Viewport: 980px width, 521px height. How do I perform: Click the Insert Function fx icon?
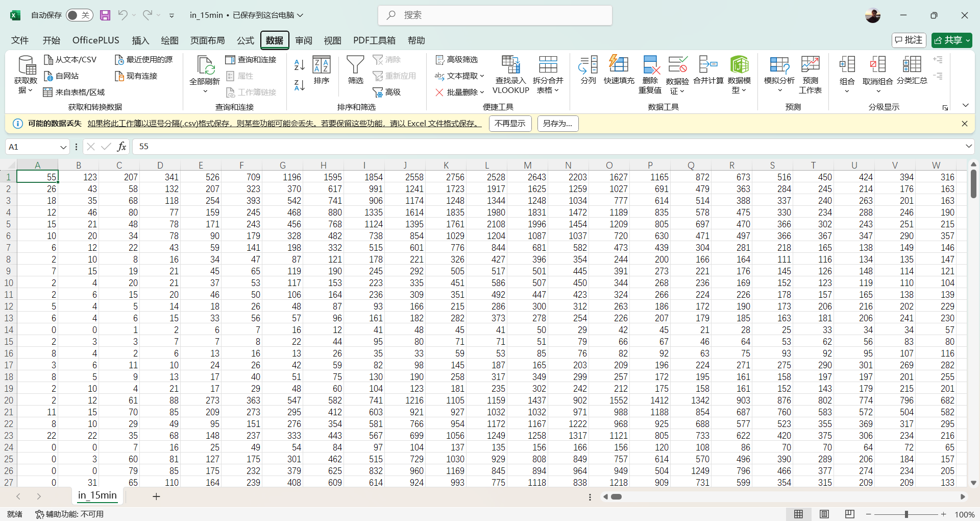point(121,147)
